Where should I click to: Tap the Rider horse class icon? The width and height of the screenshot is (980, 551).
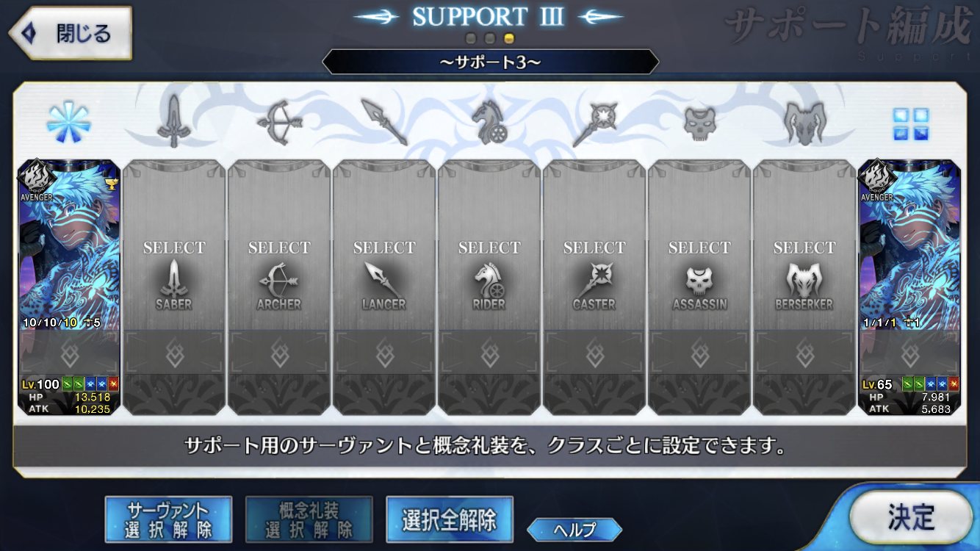point(489,122)
